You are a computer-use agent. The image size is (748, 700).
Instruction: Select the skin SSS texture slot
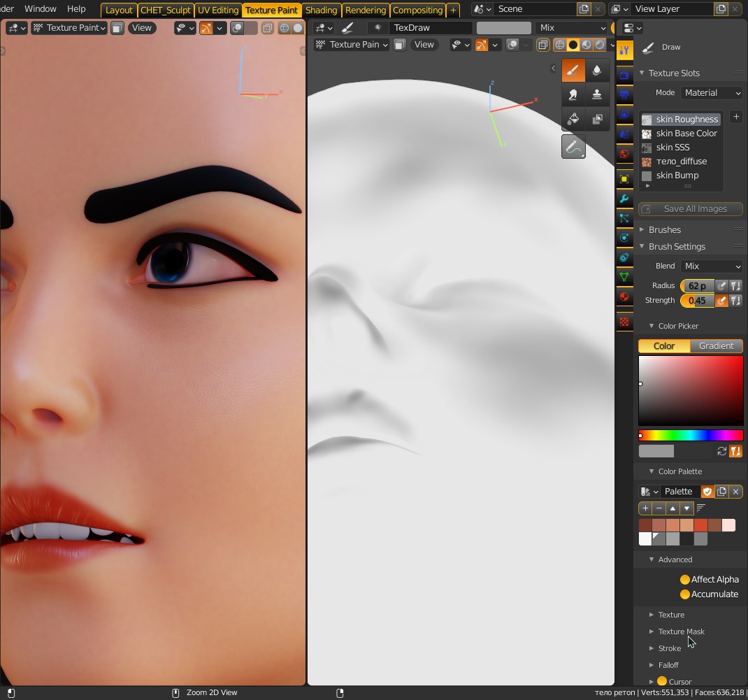pos(681,148)
